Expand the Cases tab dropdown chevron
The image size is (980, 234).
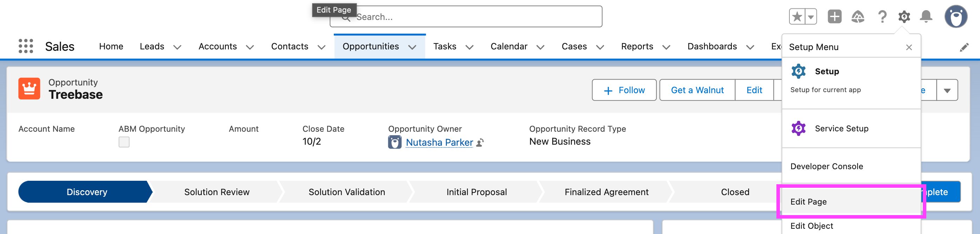pos(600,47)
